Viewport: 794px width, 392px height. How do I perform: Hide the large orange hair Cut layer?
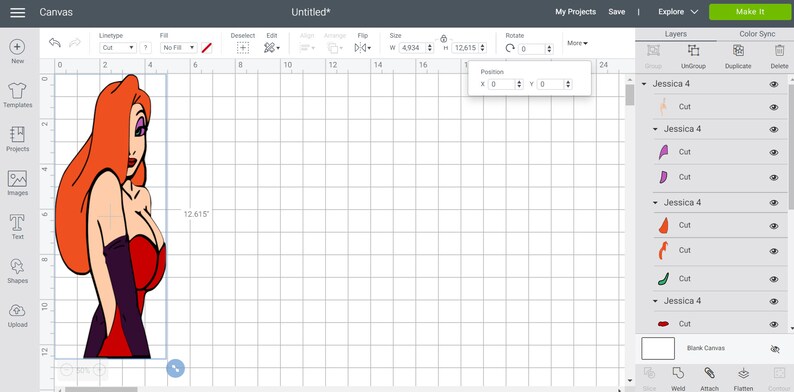(x=774, y=225)
